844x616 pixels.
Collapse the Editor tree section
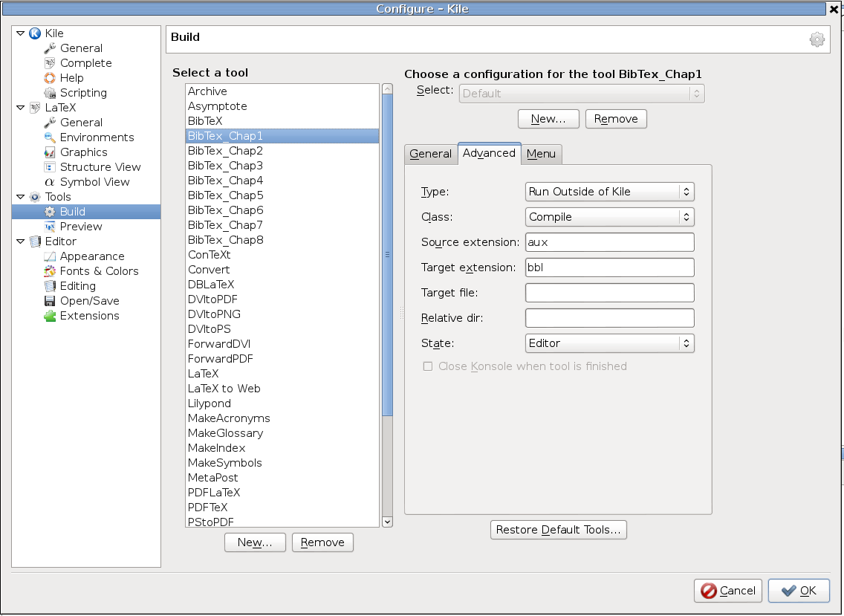[21, 241]
